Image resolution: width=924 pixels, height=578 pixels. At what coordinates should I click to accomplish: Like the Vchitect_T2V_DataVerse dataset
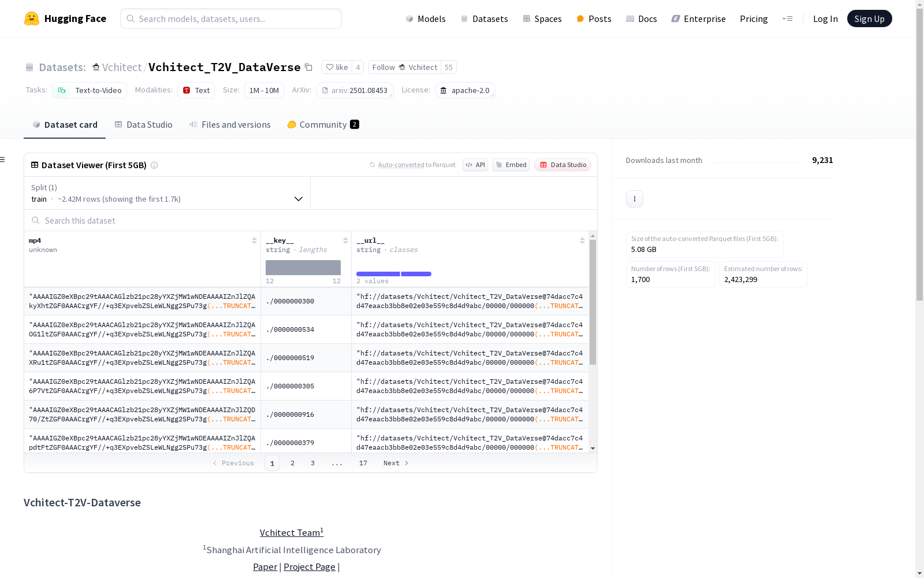(337, 67)
